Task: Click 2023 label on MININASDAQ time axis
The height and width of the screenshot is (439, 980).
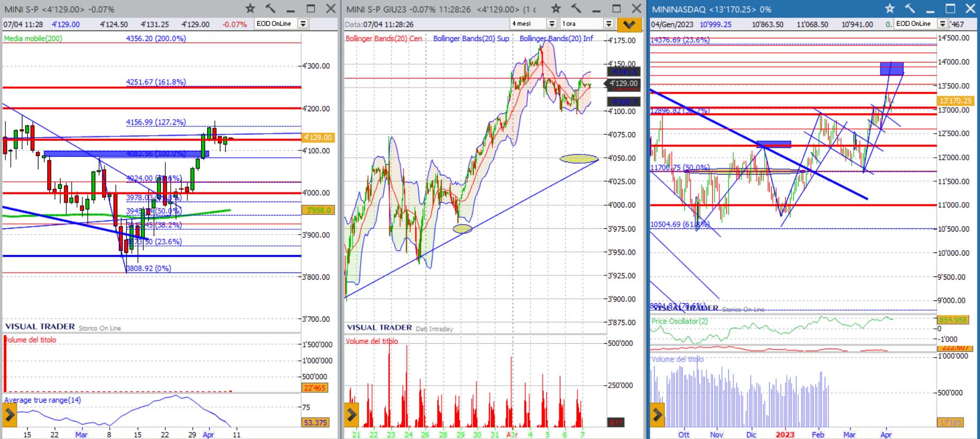Action: coord(785,435)
